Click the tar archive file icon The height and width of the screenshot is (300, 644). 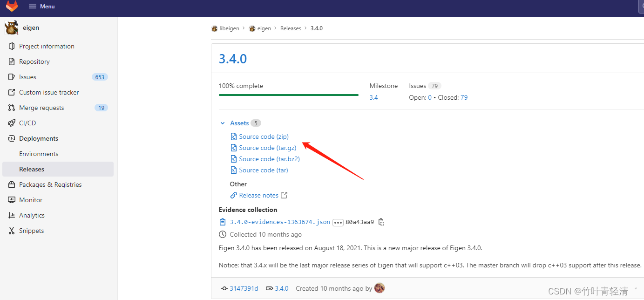(x=234, y=170)
